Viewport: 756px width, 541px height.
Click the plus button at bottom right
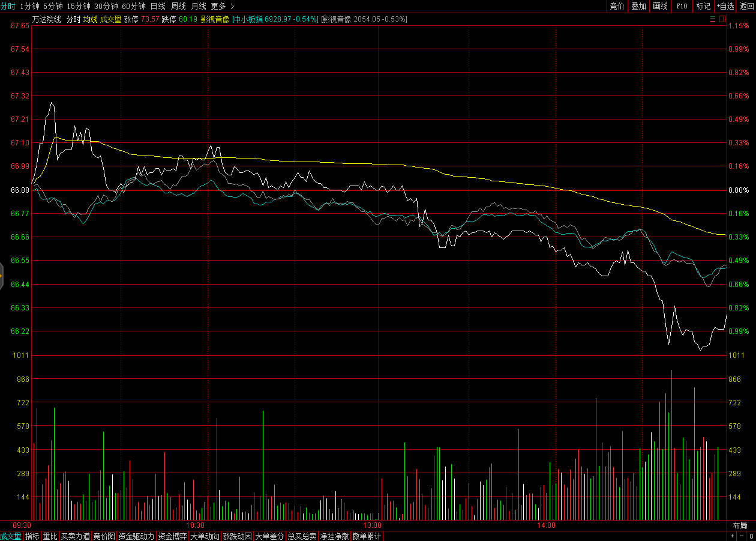[x=732, y=536]
